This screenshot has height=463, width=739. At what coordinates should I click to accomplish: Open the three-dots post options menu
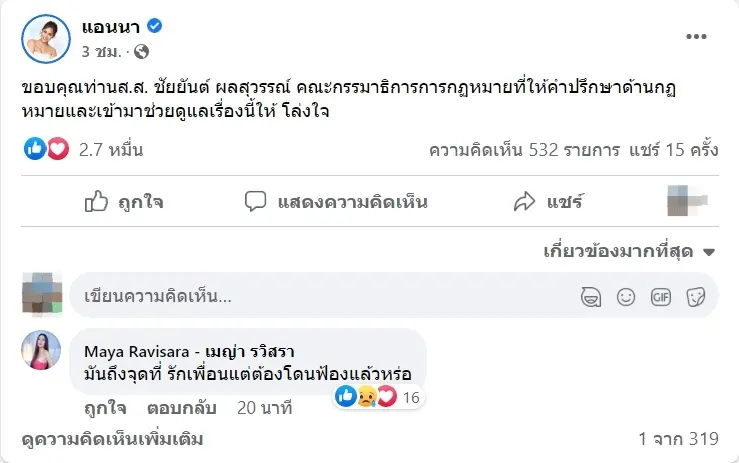(696, 36)
